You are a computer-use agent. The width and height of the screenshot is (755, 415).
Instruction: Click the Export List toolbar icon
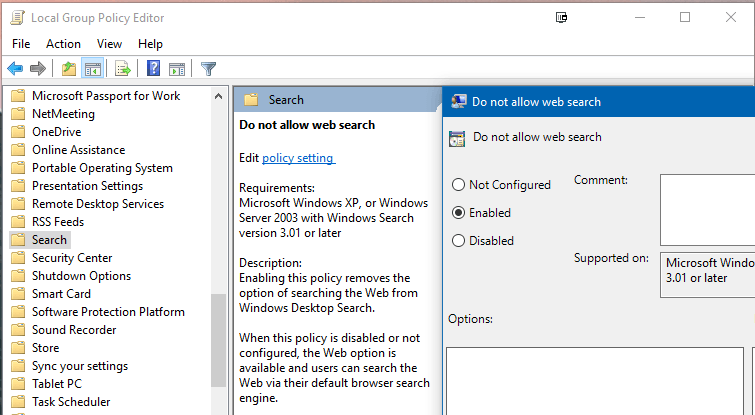[123, 69]
